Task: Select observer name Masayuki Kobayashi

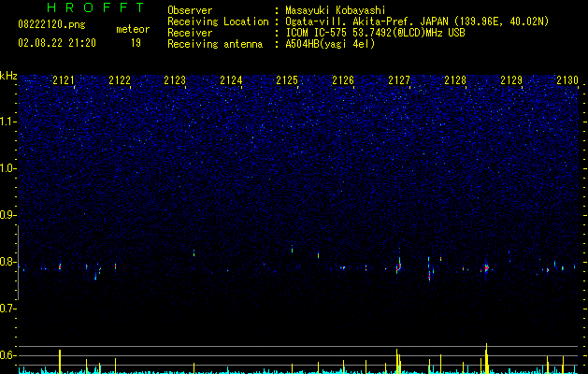Action: coord(336,10)
